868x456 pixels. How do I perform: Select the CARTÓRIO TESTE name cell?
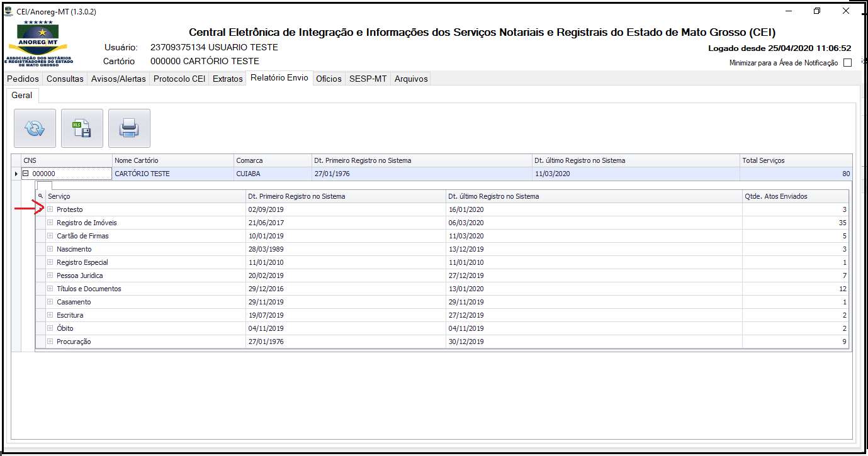coord(173,174)
